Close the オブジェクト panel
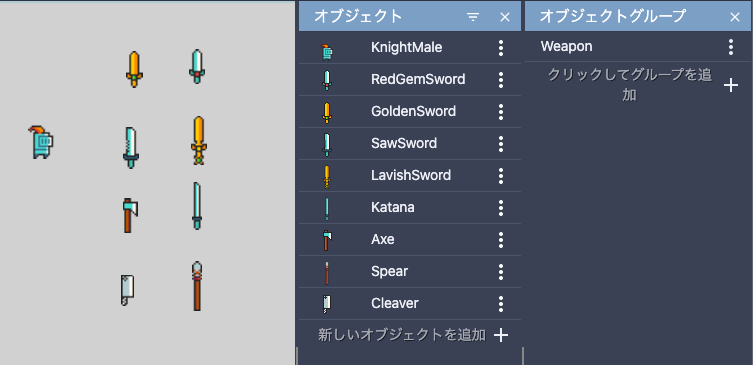 (x=505, y=17)
